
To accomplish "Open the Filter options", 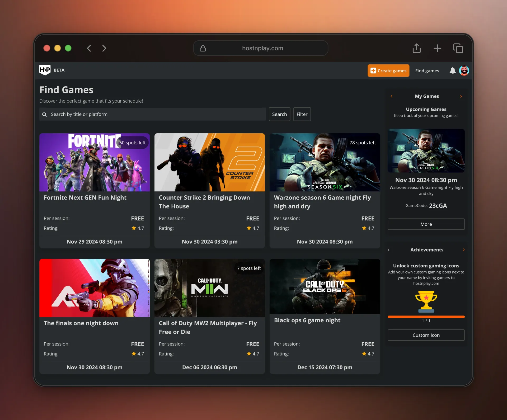I will [302, 114].
